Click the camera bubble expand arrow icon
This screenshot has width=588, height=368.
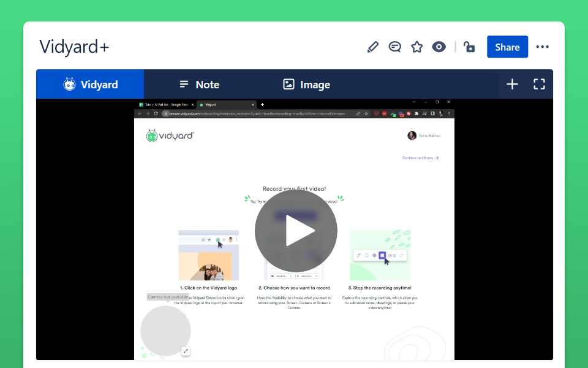pos(186,351)
